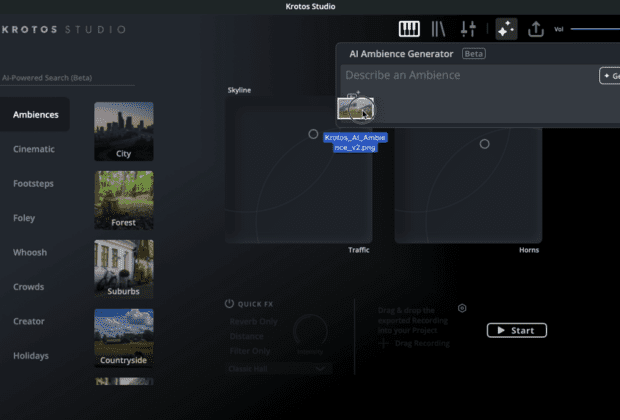Click the Beta badge
This screenshot has width=620, height=420.
(474, 54)
